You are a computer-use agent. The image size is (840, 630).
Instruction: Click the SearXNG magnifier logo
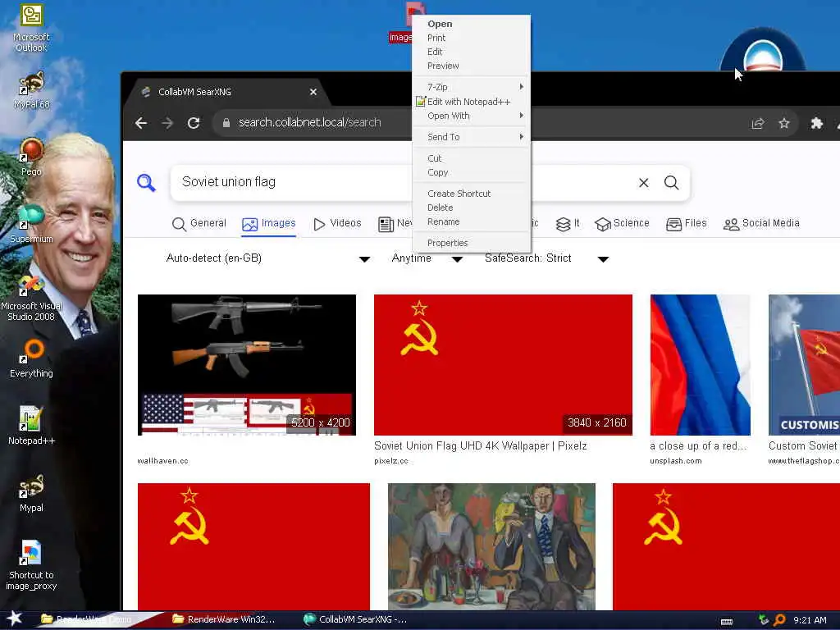(146, 183)
